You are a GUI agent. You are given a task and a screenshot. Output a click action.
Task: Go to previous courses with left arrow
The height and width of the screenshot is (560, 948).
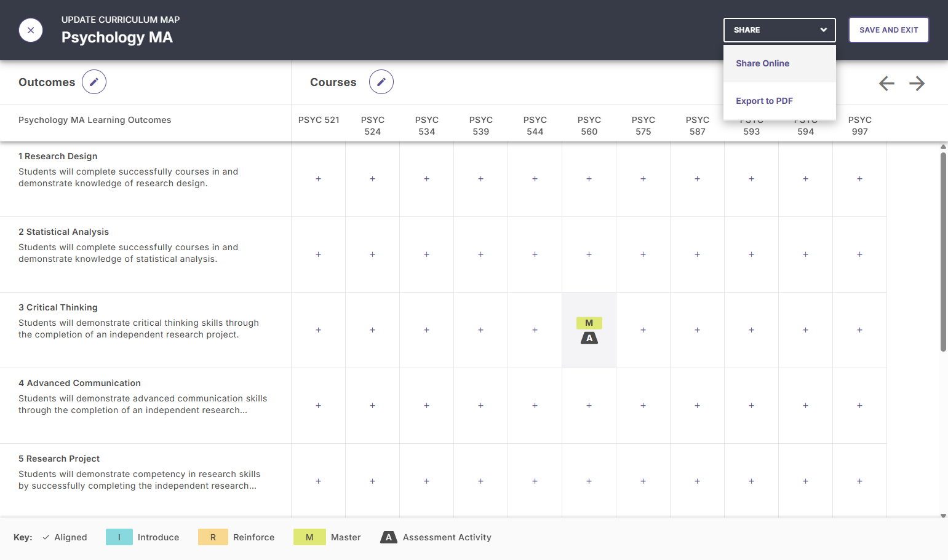(886, 83)
